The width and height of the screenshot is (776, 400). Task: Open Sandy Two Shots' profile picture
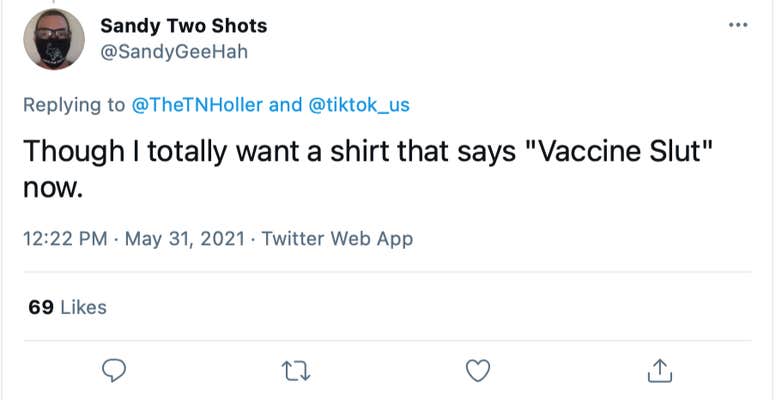tap(54, 39)
